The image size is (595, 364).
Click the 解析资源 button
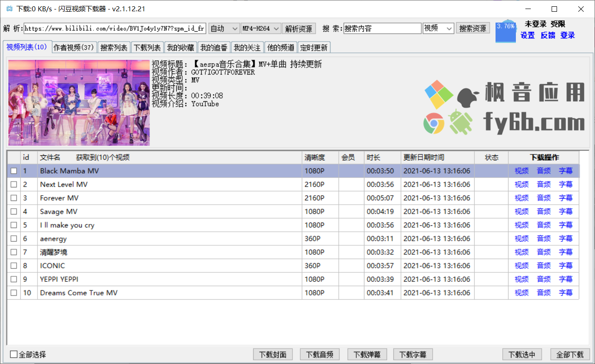tap(299, 28)
